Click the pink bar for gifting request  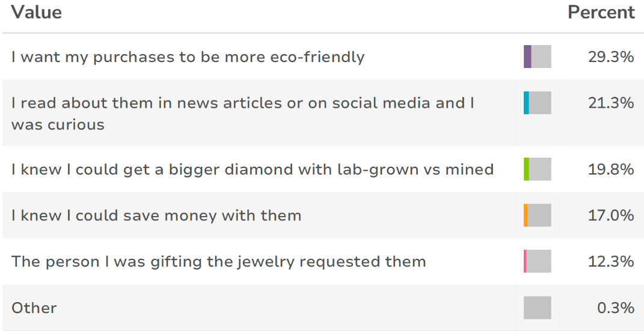coord(525,262)
